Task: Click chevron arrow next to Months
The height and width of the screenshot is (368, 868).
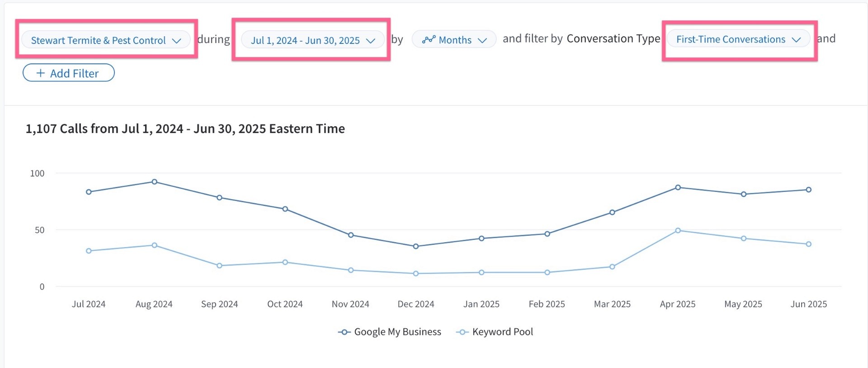Action: point(482,40)
